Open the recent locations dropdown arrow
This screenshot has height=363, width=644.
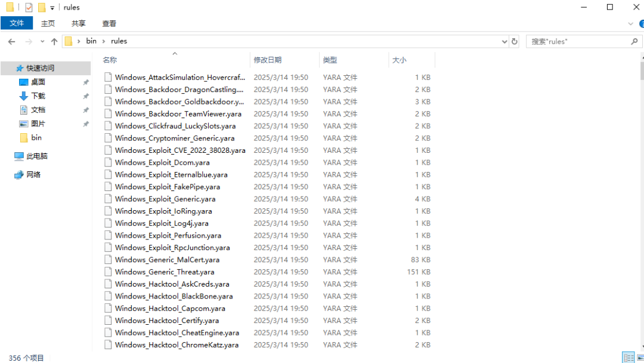(x=42, y=42)
